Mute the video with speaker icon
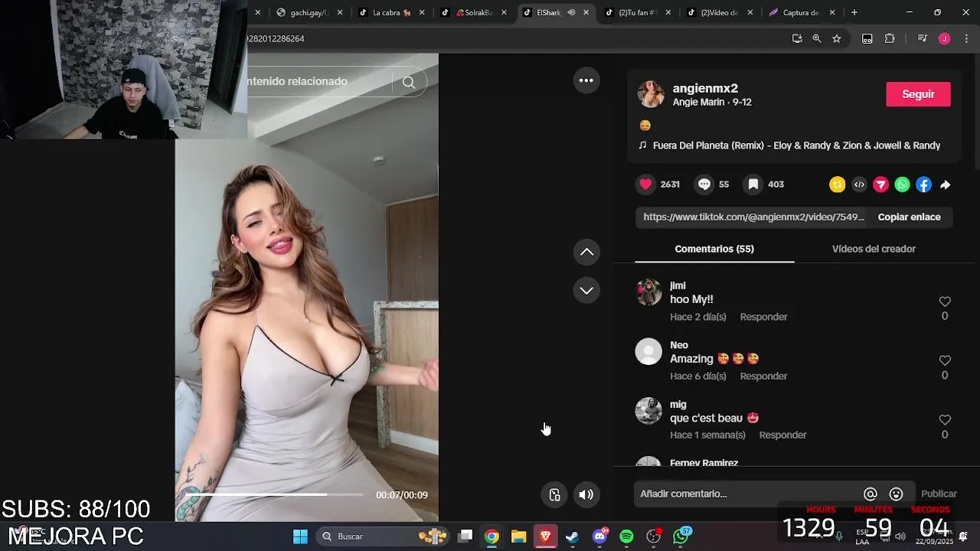This screenshot has width=980, height=551. pos(586,494)
